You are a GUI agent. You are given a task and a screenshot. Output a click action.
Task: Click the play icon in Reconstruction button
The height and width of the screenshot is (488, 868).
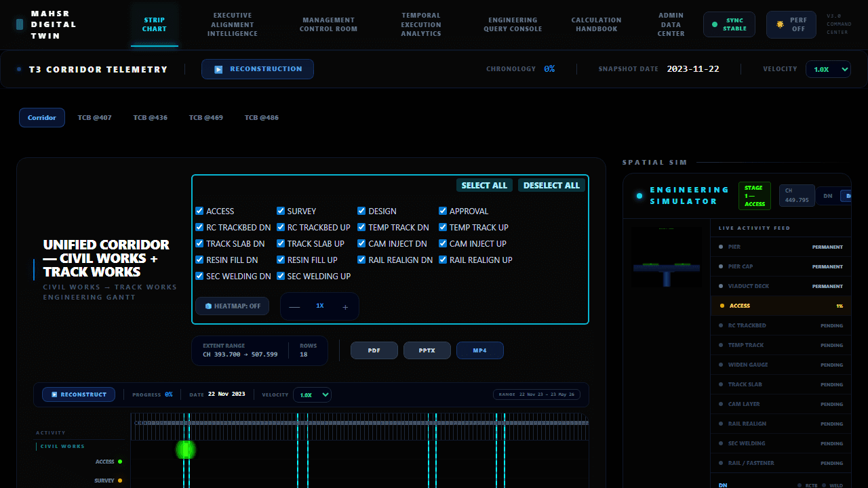point(218,69)
